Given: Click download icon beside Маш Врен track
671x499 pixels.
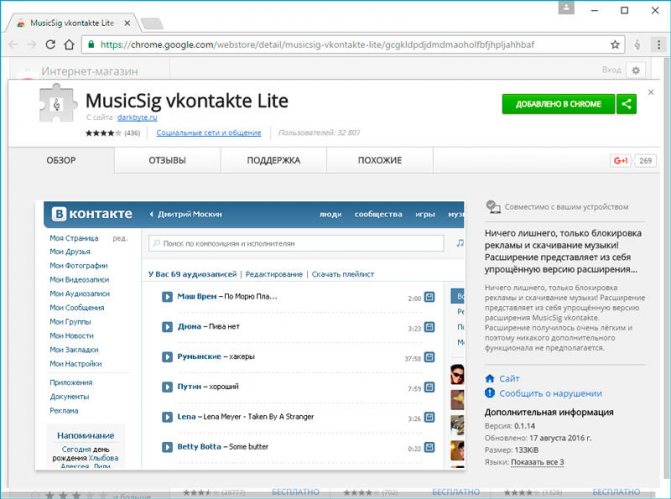Looking at the screenshot, I should point(429,297).
